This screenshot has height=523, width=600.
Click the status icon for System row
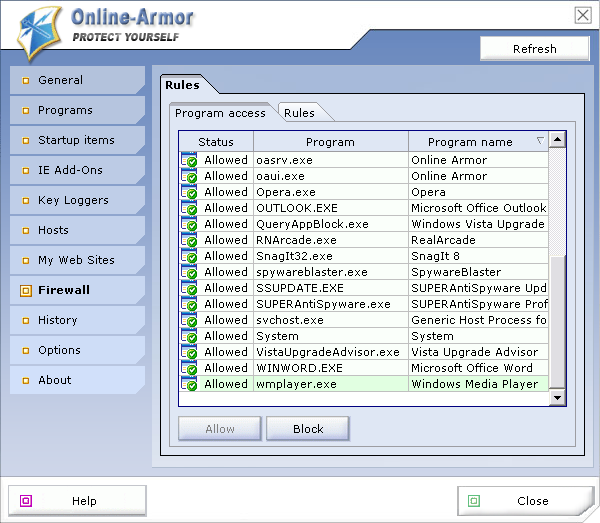(189, 336)
